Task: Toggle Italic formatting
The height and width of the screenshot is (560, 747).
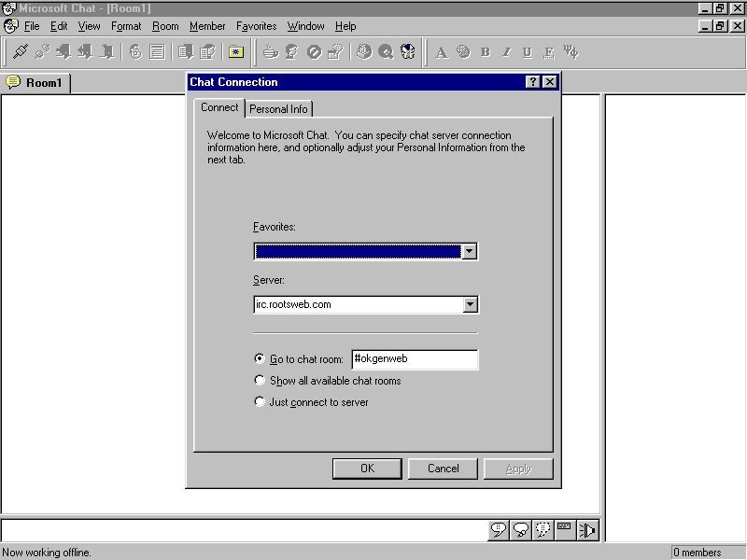Action: point(506,52)
